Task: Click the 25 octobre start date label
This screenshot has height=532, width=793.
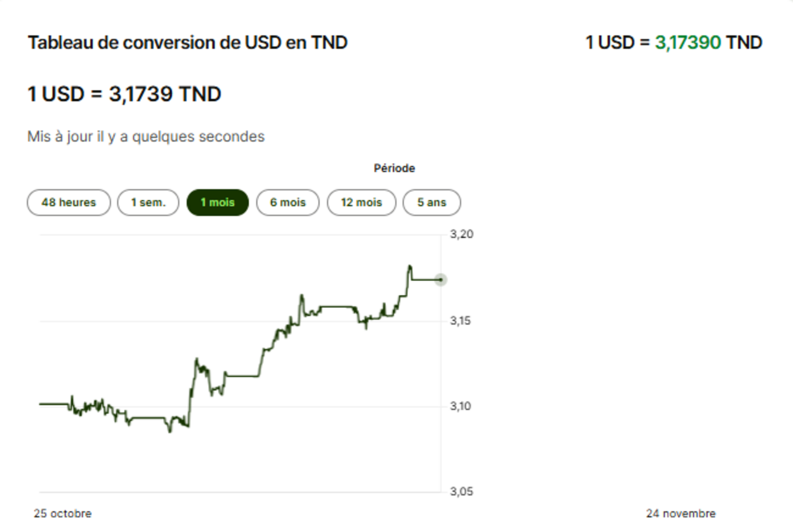Action: (x=63, y=513)
